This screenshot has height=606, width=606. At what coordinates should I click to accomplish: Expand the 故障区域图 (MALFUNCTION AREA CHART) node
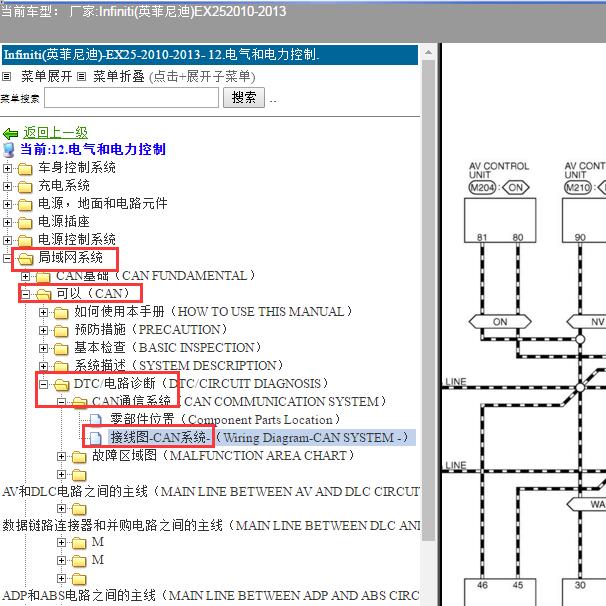tap(61, 456)
